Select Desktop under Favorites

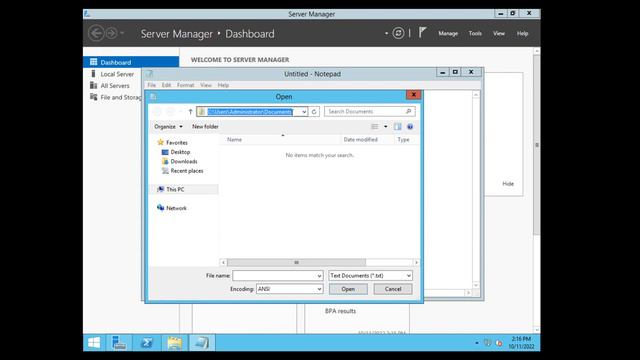(180, 152)
